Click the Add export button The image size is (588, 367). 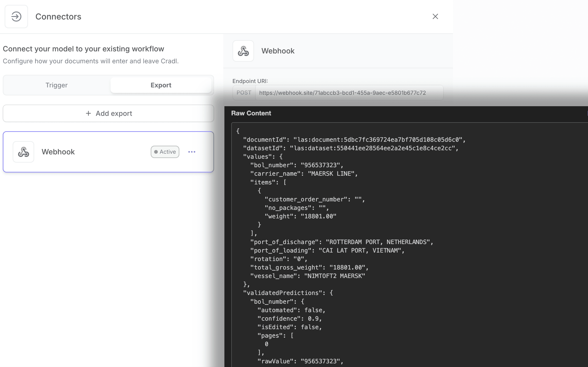click(108, 113)
